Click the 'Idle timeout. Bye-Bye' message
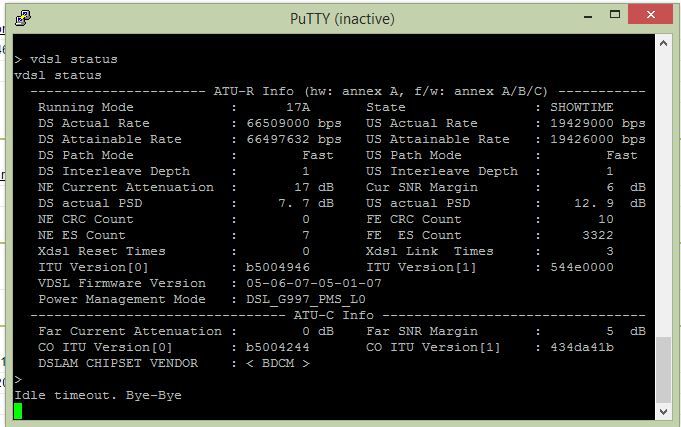Image resolution: width=681 pixels, height=427 pixels. (x=98, y=396)
